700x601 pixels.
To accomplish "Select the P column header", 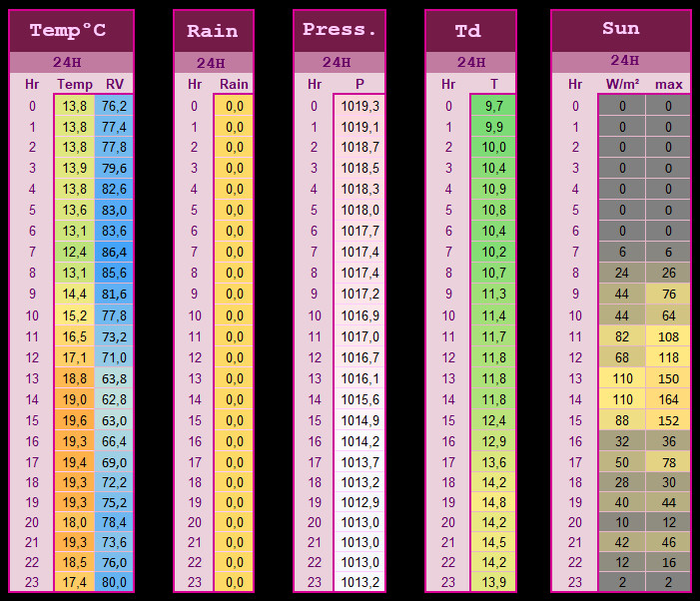I will [x=359, y=84].
